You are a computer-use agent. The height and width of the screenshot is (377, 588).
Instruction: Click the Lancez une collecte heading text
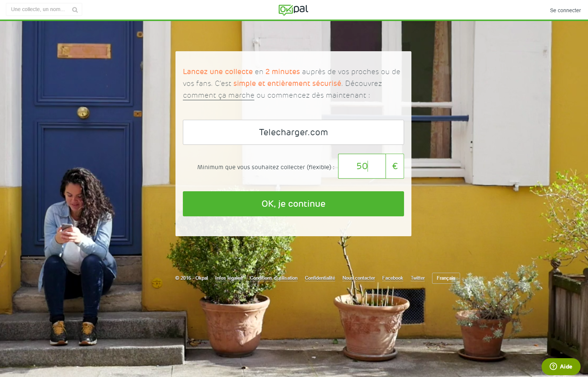pos(218,71)
